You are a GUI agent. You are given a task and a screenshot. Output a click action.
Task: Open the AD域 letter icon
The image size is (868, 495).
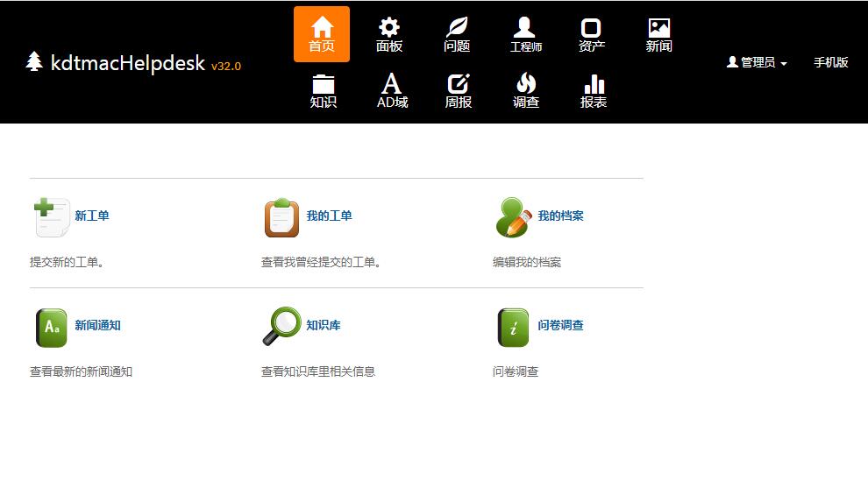point(392,90)
